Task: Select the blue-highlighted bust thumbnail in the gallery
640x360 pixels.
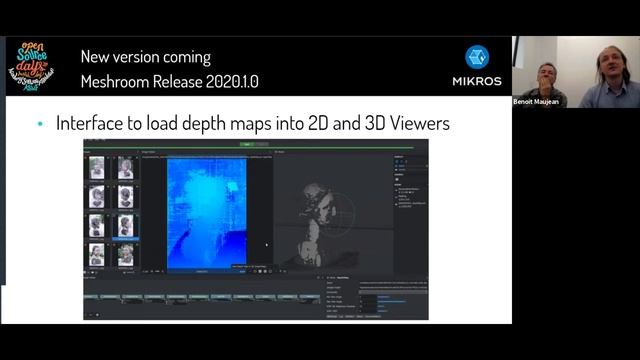Action: pos(125,226)
